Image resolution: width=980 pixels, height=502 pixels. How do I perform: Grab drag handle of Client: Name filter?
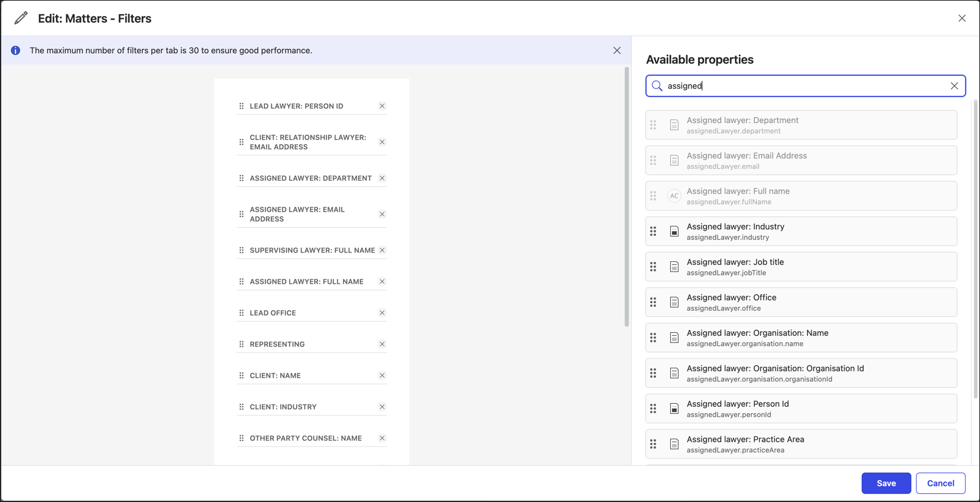point(241,375)
